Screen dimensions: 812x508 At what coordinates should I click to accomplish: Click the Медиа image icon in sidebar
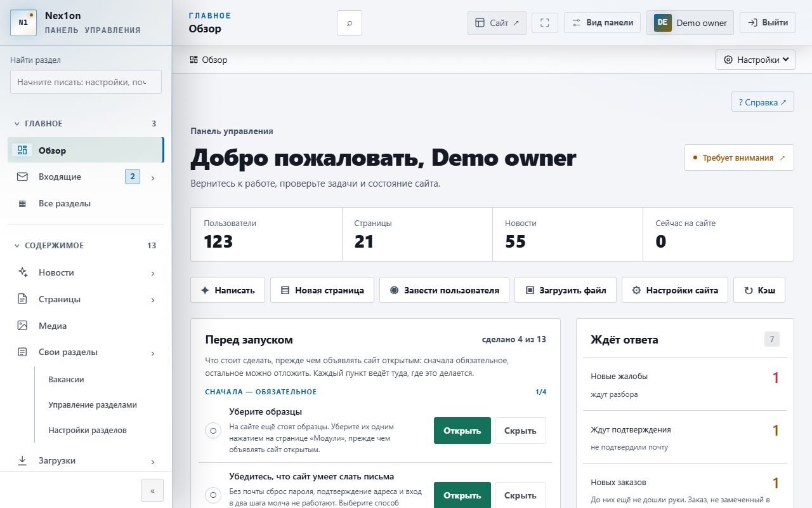23,326
